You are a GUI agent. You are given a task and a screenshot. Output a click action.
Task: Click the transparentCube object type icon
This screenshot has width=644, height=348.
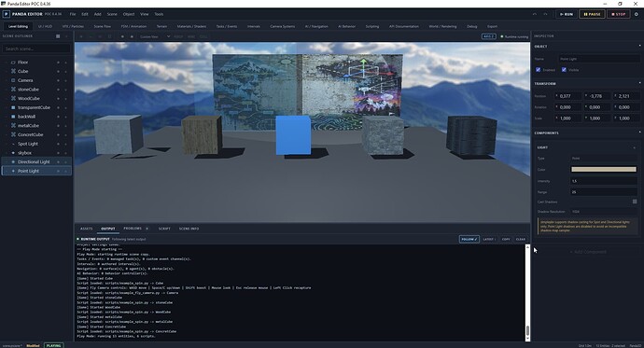tap(13, 107)
